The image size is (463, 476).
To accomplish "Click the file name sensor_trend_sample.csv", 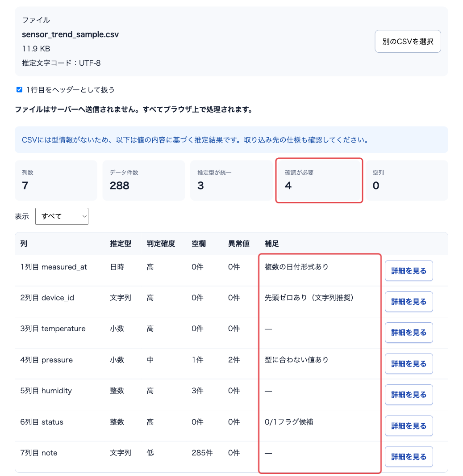I will point(71,34).
